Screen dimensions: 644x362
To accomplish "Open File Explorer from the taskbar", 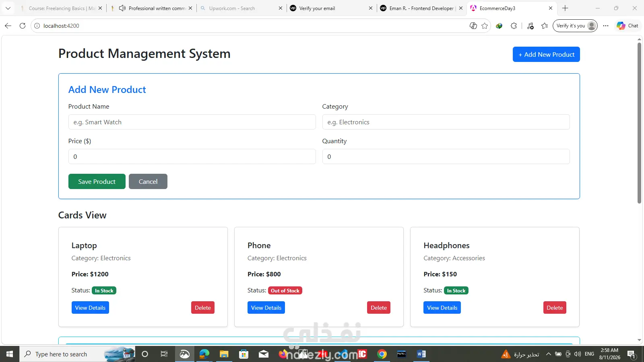I will (224, 354).
